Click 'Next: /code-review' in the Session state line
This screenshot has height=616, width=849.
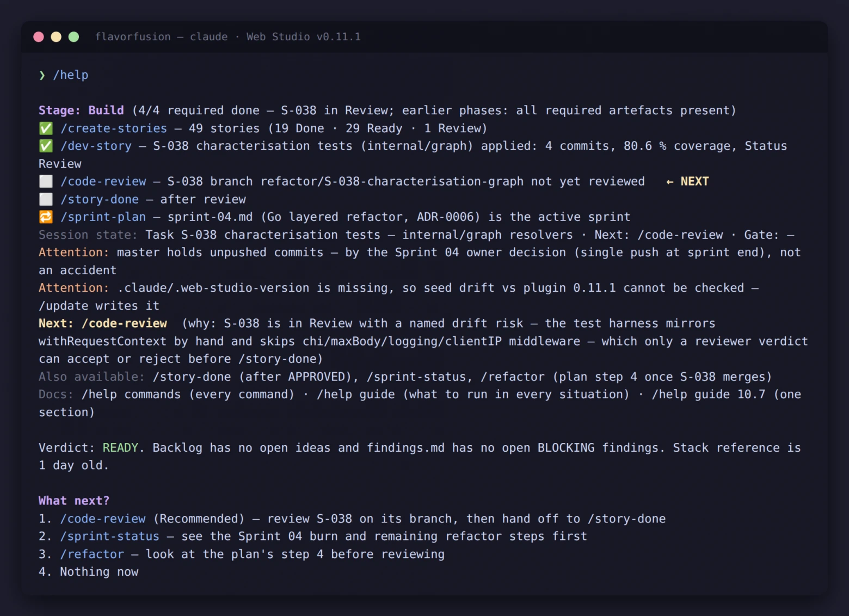[659, 235]
